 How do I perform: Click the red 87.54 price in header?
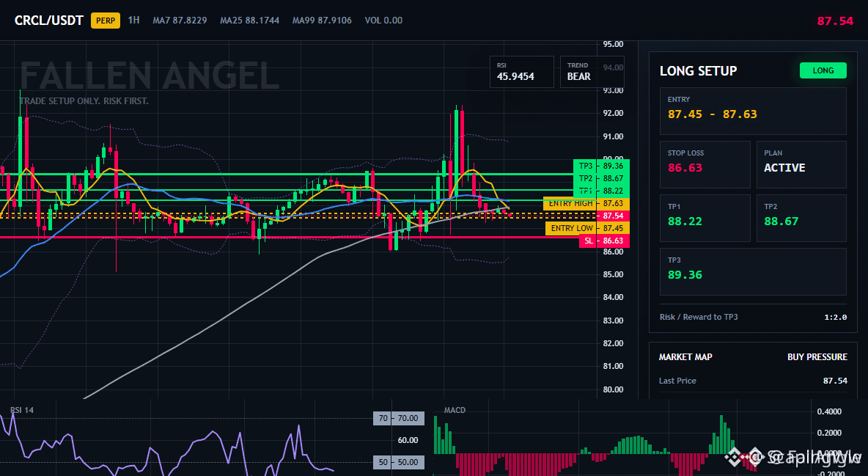pyautogui.click(x=835, y=21)
